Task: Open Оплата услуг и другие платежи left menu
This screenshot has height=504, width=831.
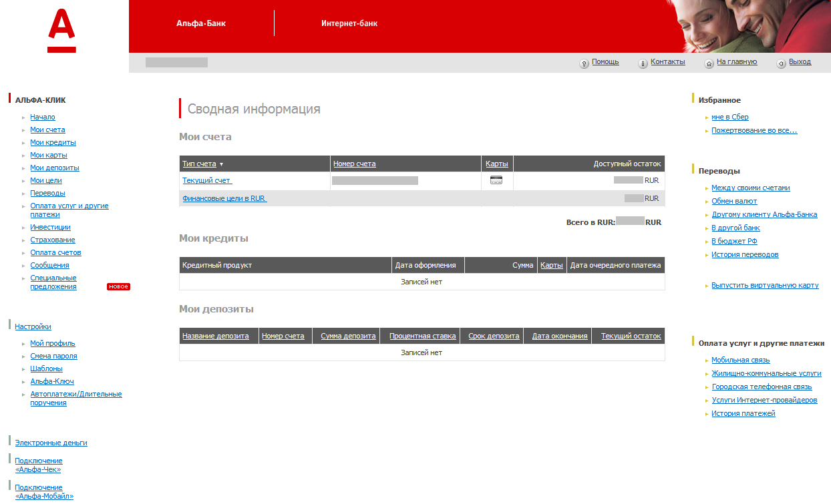Action: [x=69, y=210]
